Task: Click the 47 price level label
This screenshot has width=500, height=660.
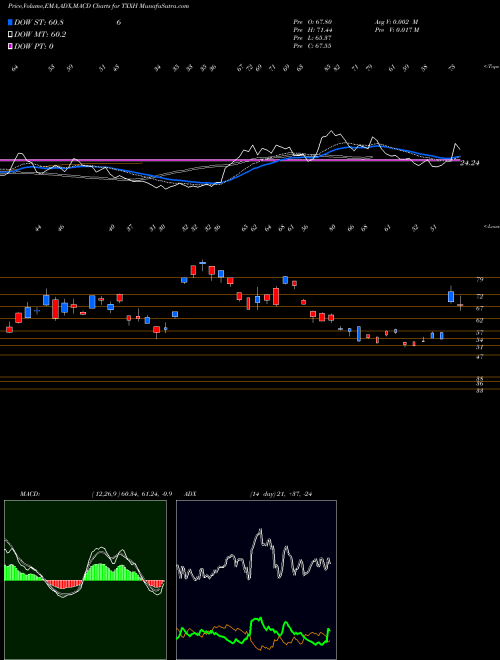Action: [x=479, y=357]
